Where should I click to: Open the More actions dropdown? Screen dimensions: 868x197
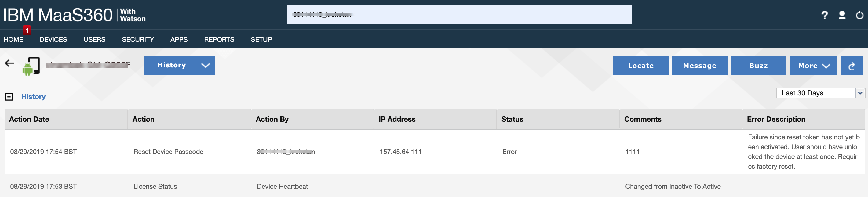point(813,66)
